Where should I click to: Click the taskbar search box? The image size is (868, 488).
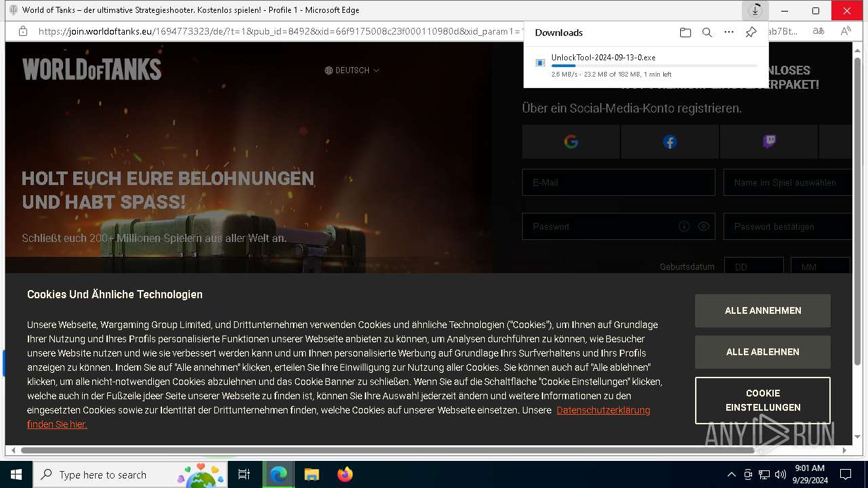[x=130, y=474]
